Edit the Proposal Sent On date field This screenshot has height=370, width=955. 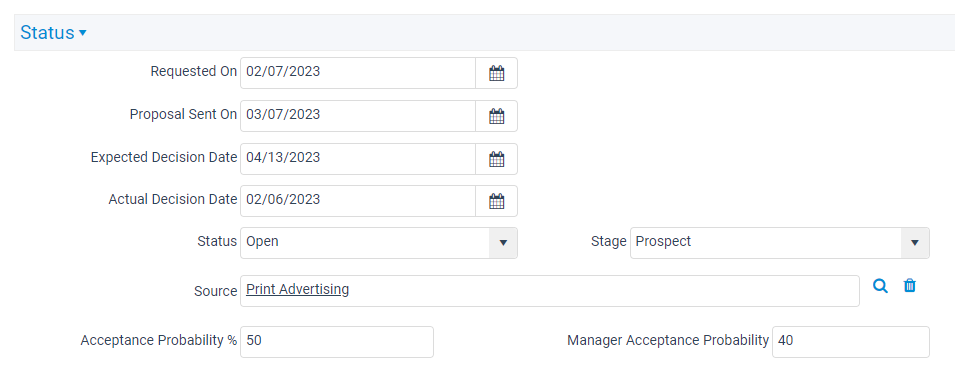[x=358, y=116]
